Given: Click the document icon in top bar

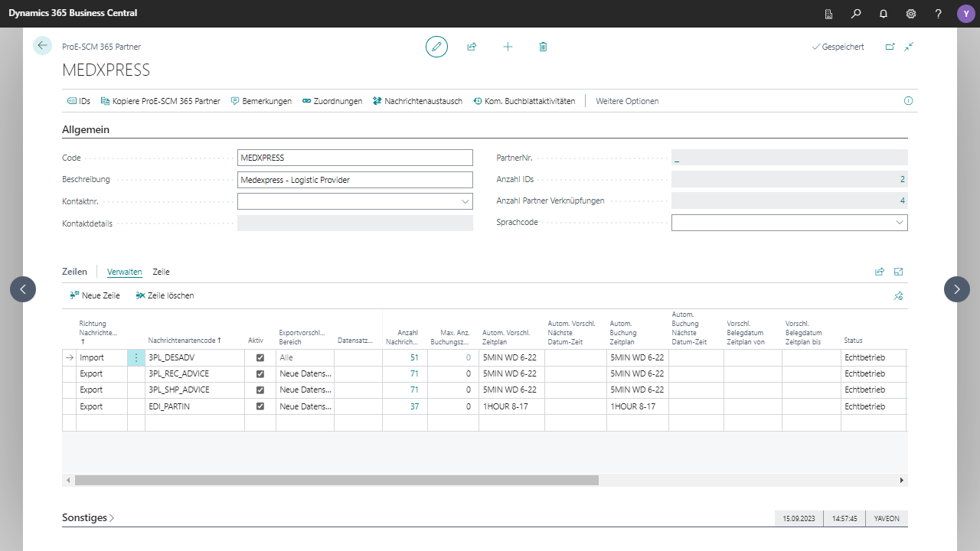Looking at the screenshot, I should click(828, 14).
